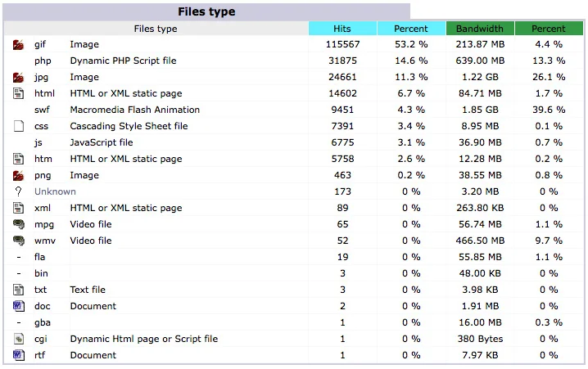
Task: Click the swf Macromedia Flash Animation row
Action: [134, 110]
